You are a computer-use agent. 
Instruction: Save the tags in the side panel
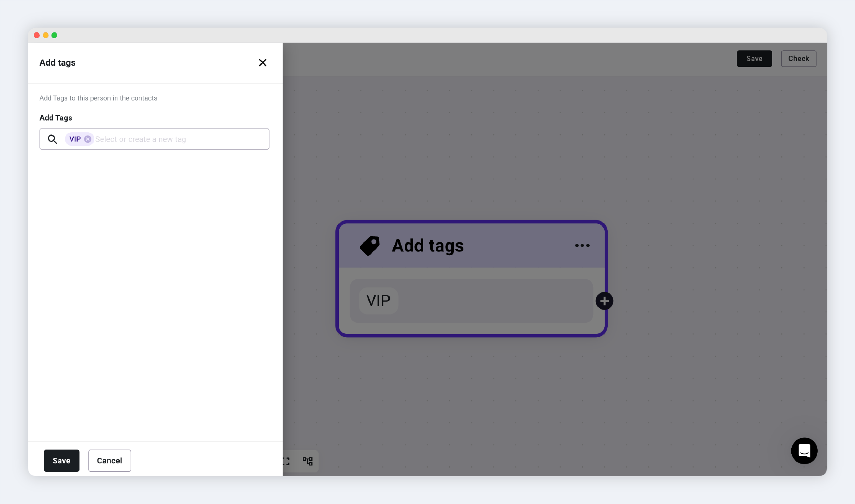tap(61, 461)
